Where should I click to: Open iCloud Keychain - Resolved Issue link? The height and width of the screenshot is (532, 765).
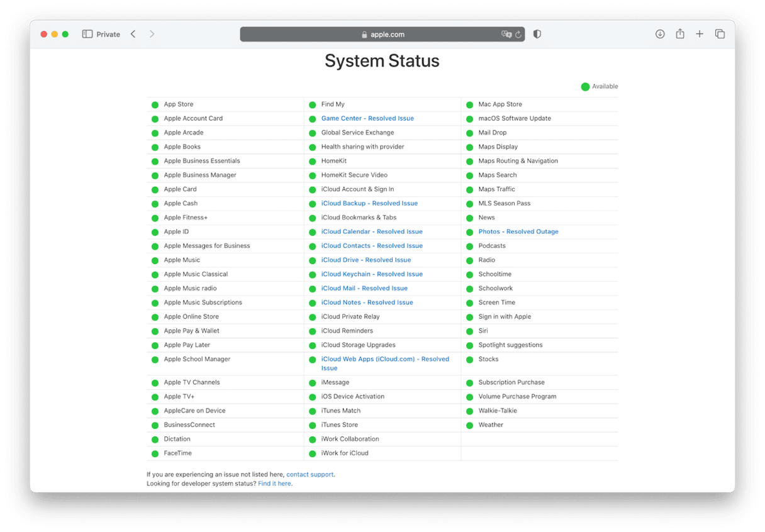pos(372,274)
